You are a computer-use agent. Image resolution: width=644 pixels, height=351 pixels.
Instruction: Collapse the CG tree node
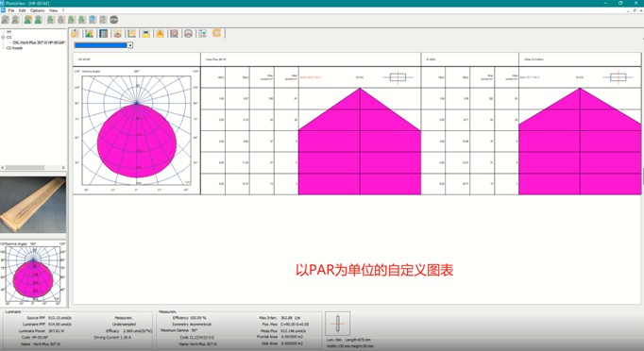click(x=3, y=37)
